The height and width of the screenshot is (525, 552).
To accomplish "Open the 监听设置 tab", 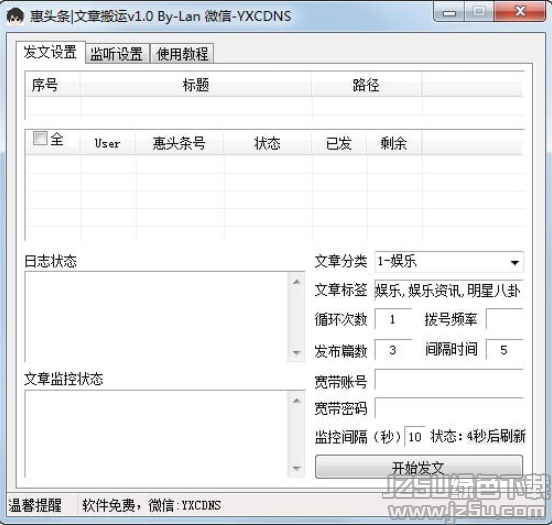I will (x=117, y=54).
